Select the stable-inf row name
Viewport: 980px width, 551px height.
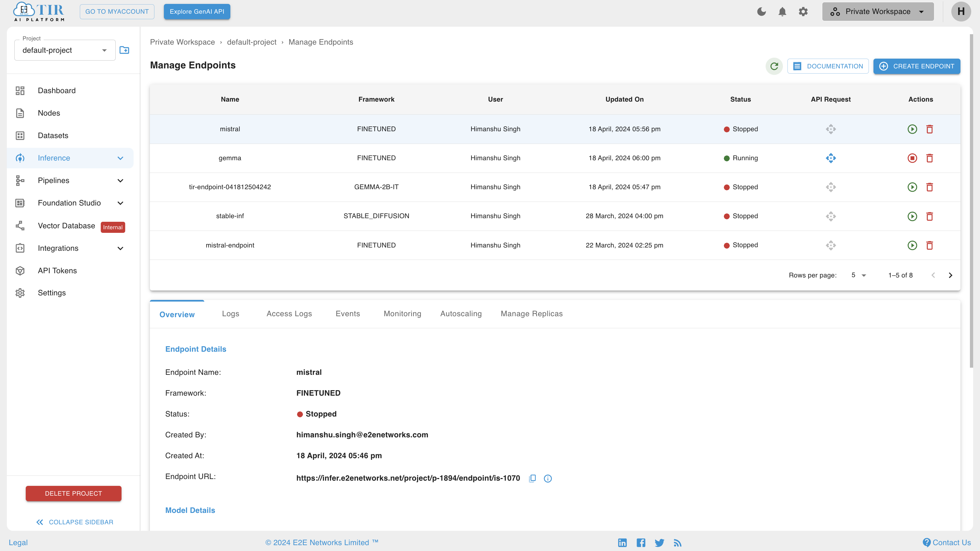[230, 216]
